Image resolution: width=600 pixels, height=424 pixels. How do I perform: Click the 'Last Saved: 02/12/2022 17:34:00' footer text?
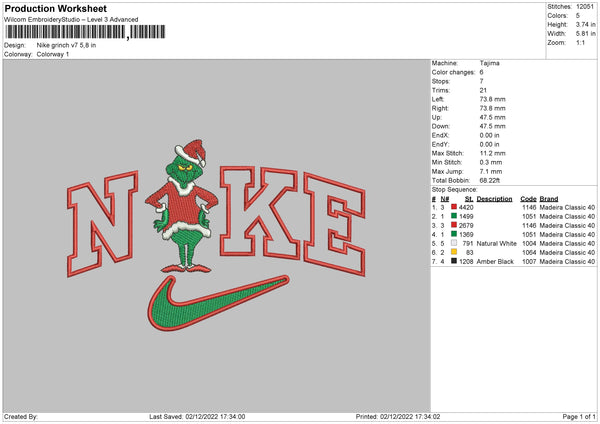197,416
